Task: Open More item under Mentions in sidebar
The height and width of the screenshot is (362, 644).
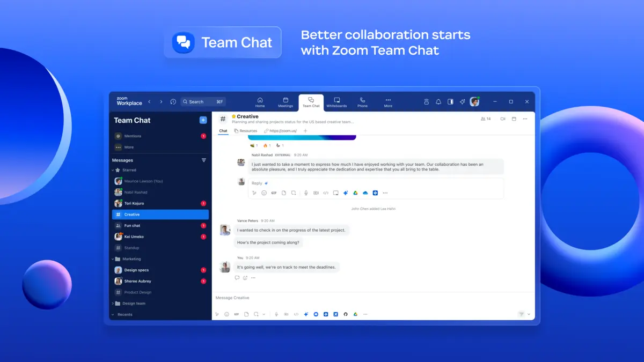Action: (x=160, y=147)
